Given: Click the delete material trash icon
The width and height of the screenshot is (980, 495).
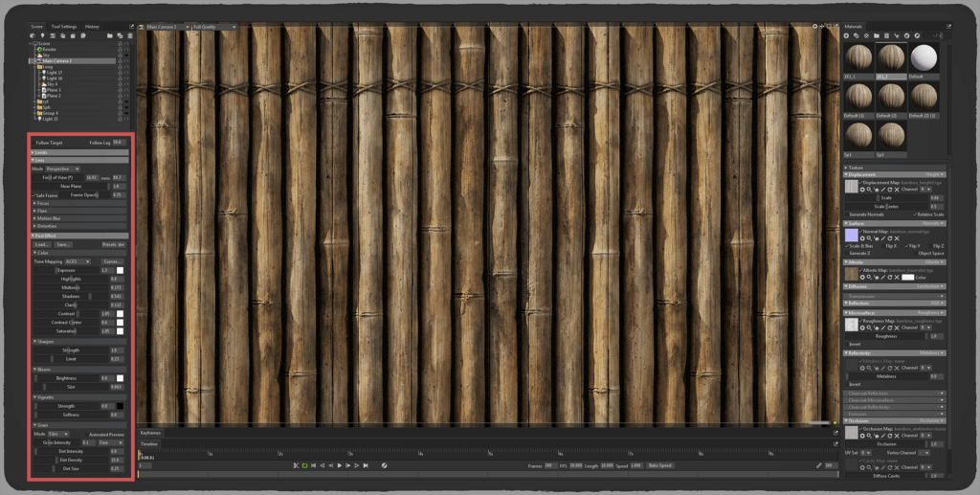Looking at the screenshot, I should (886, 35).
